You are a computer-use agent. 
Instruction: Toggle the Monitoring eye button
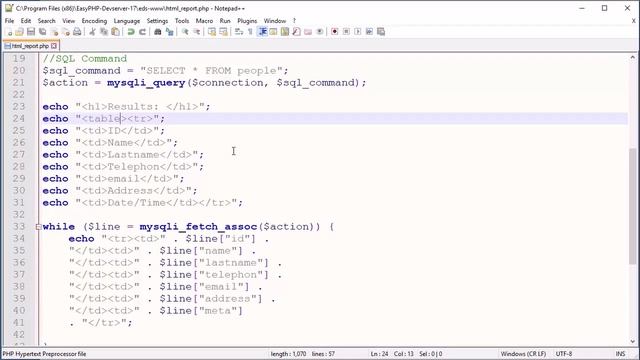coord(320,32)
